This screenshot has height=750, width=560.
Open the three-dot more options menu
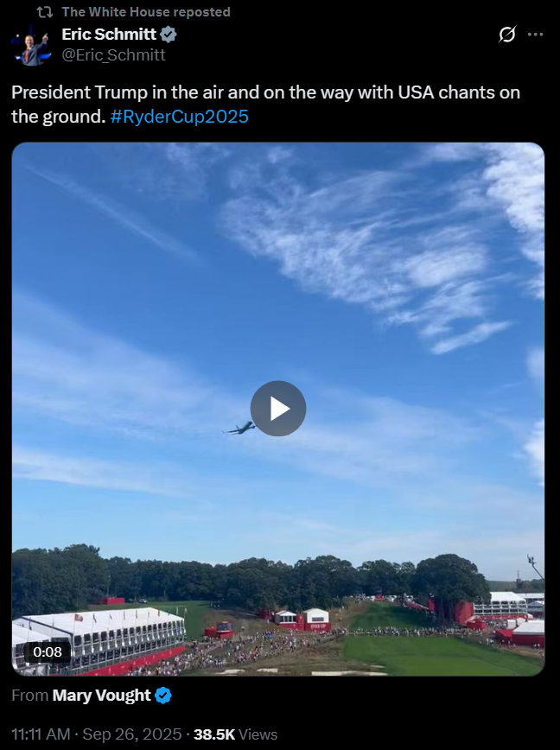point(535,35)
